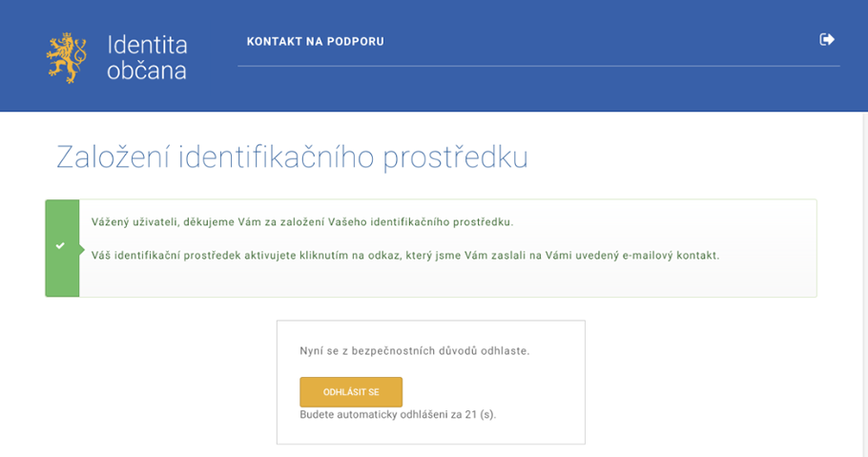Click the Budete automaticky odhlášeni countdown text
Image resolution: width=868 pixels, height=457 pixels.
coord(398,414)
